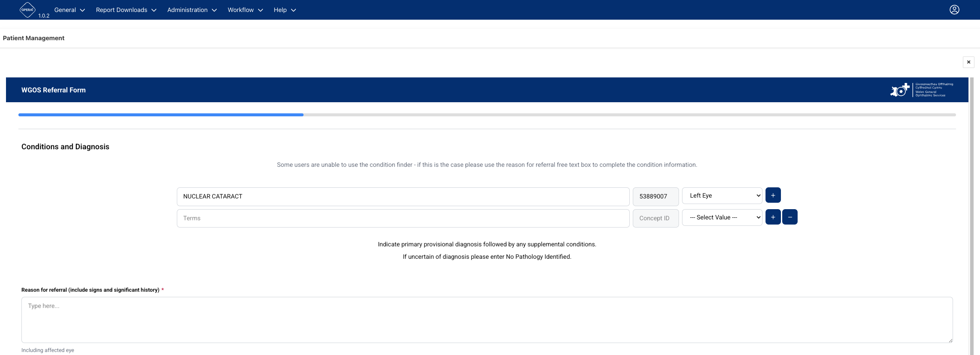Click the OPERA diamond logo icon
Image resolution: width=980 pixels, height=355 pixels.
pyautogui.click(x=28, y=9)
